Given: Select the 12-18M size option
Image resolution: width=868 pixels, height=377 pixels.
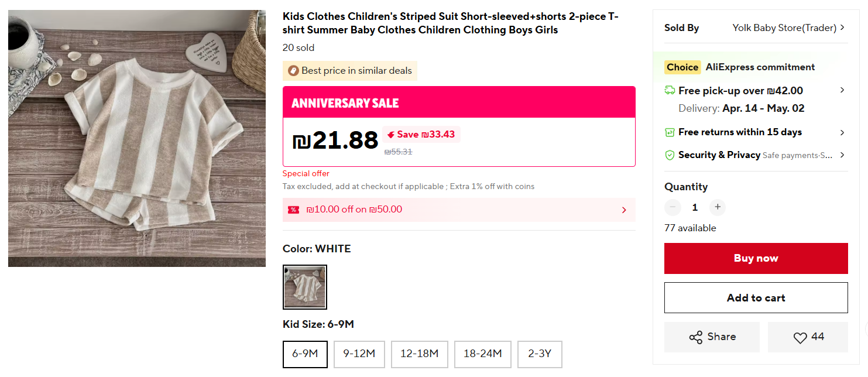Looking at the screenshot, I should pos(419,354).
